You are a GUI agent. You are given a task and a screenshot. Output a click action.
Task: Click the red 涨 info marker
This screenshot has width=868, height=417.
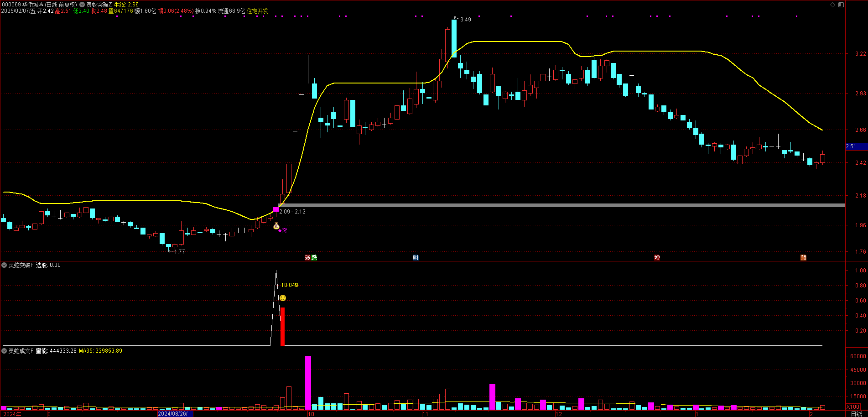coord(308,258)
